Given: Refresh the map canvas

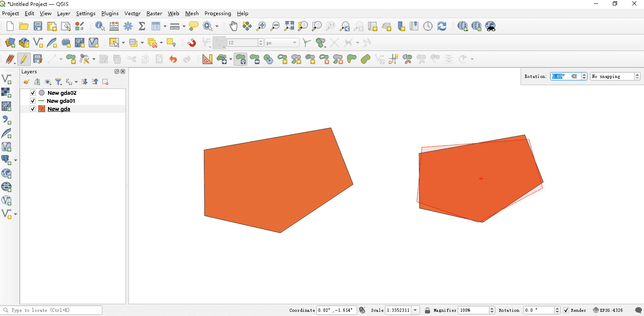Looking at the screenshot, I should point(442,26).
